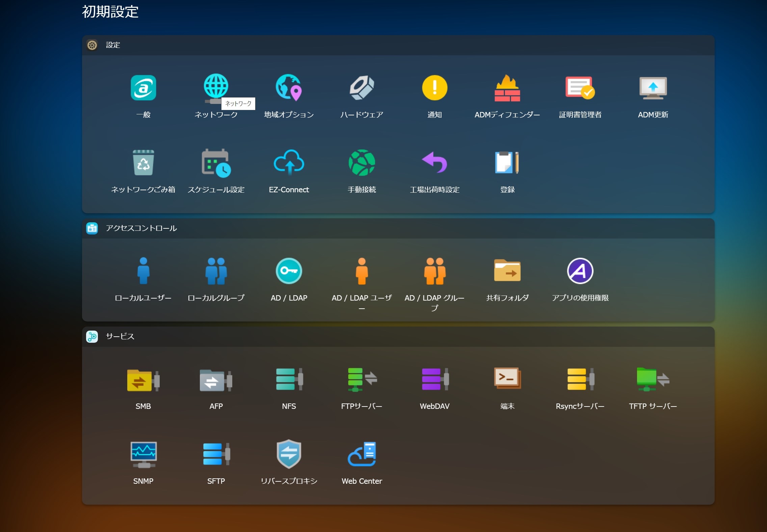Open the 一般 (General) settings icon
Image resolution: width=767 pixels, height=532 pixels.
pyautogui.click(x=143, y=88)
